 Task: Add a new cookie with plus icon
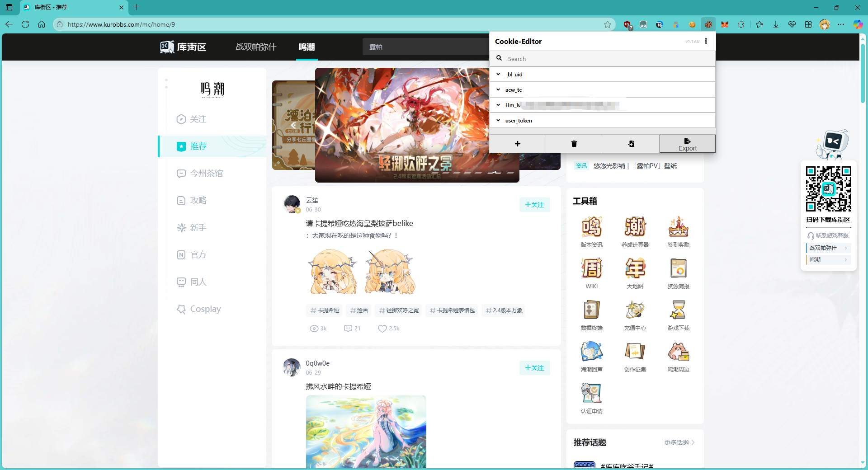click(x=517, y=144)
